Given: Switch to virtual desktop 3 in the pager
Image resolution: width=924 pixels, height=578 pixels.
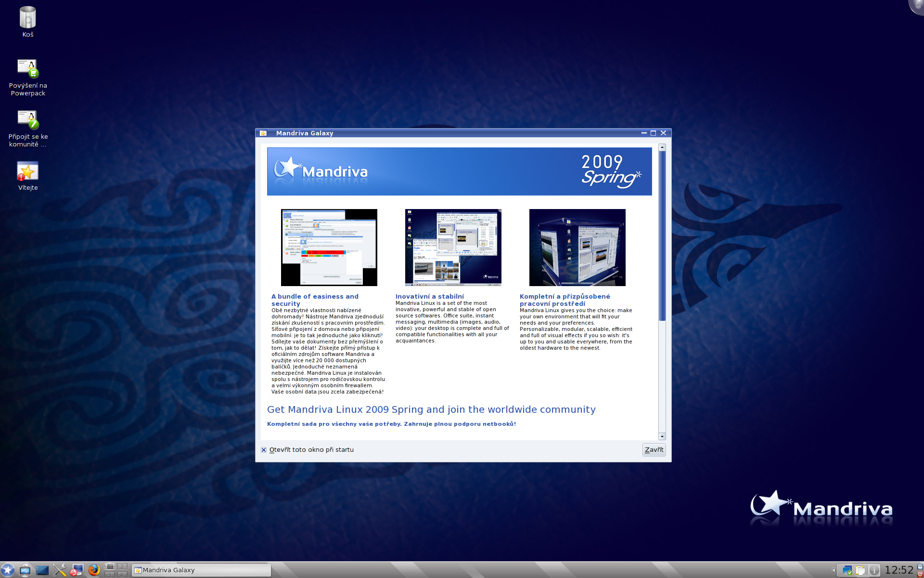Looking at the screenshot, I should coord(110,574).
